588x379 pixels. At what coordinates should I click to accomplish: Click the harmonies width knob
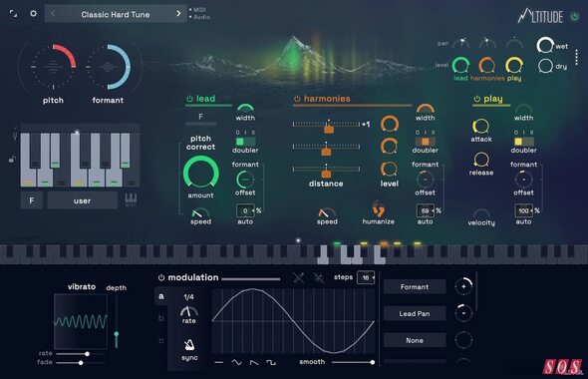(x=426, y=109)
